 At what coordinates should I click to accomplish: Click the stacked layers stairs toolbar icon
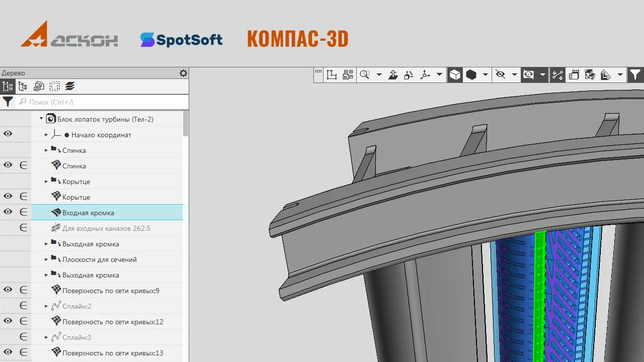pos(606,75)
